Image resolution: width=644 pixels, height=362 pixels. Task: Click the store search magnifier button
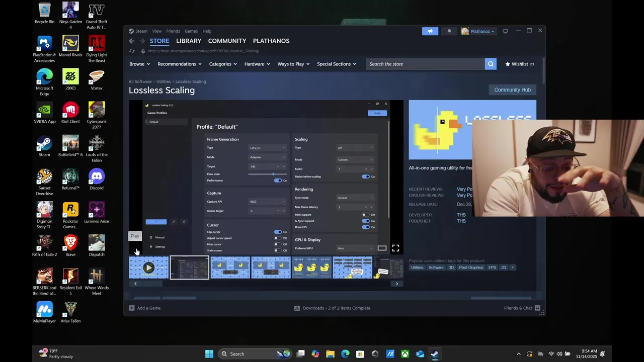coord(491,64)
